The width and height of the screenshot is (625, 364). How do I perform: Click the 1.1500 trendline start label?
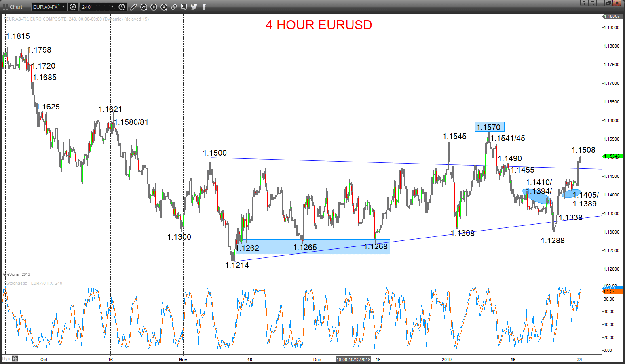tap(215, 153)
